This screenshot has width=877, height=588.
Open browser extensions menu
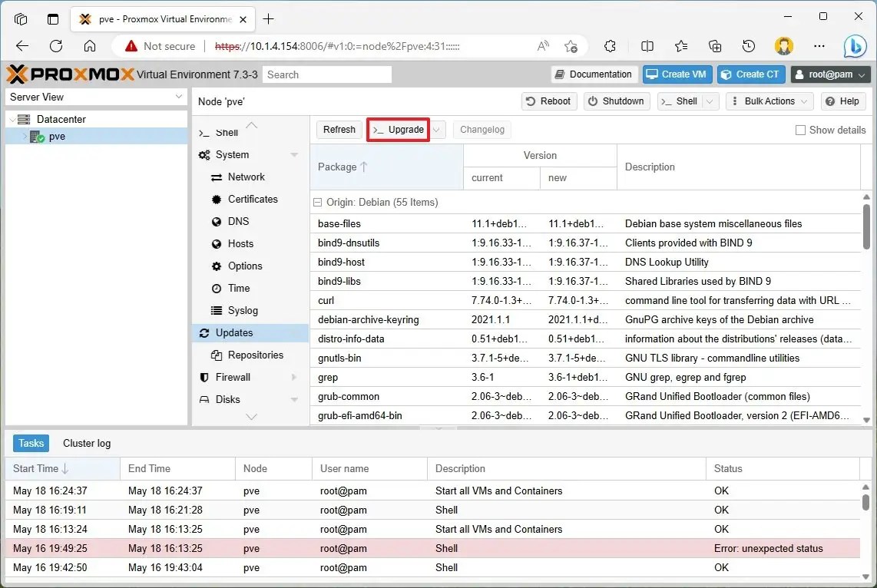point(611,46)
